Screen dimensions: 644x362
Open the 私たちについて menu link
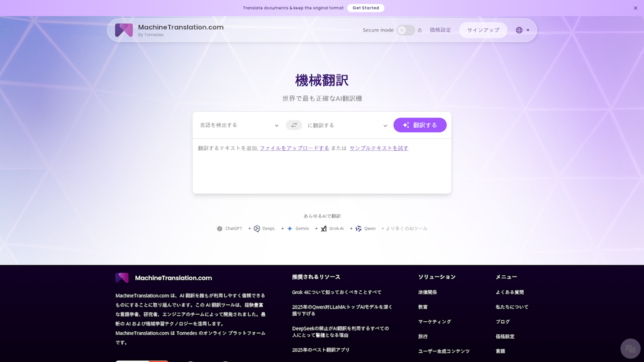point(512,307)
